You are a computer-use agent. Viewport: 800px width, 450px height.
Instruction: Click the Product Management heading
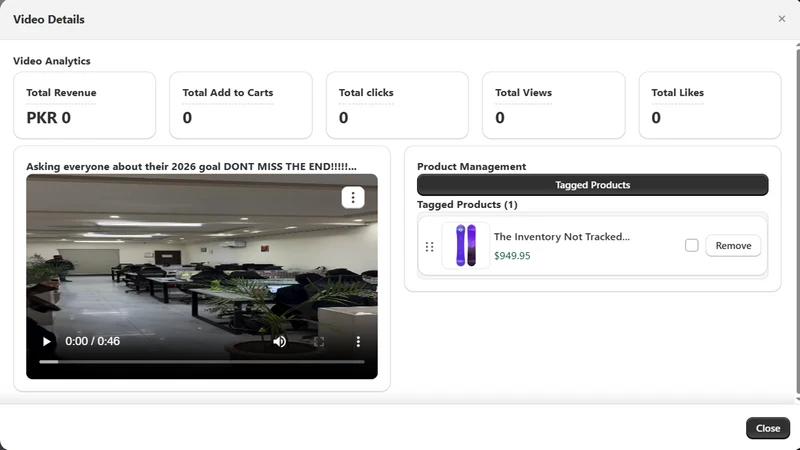[x=471, y=167]
